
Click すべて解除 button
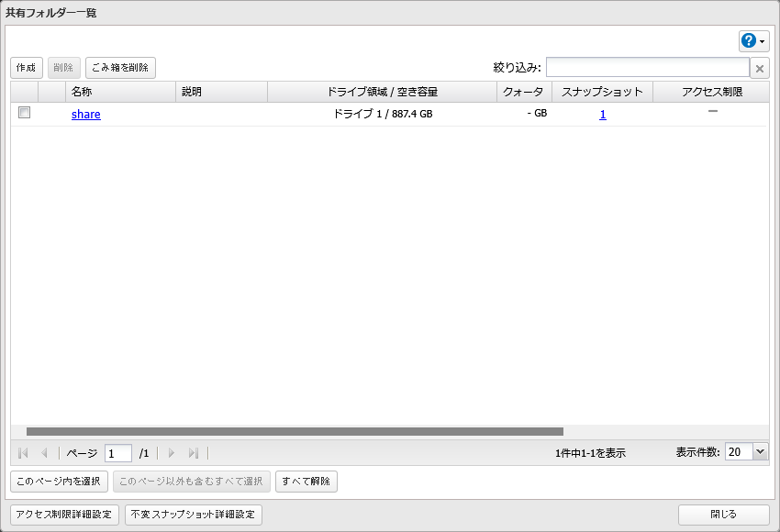306,482
